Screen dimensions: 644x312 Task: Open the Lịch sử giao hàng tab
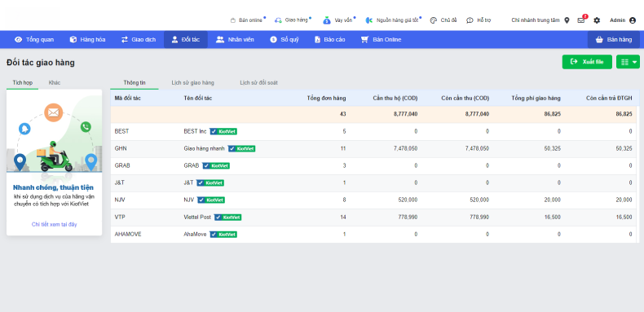(x=192, y=82)
